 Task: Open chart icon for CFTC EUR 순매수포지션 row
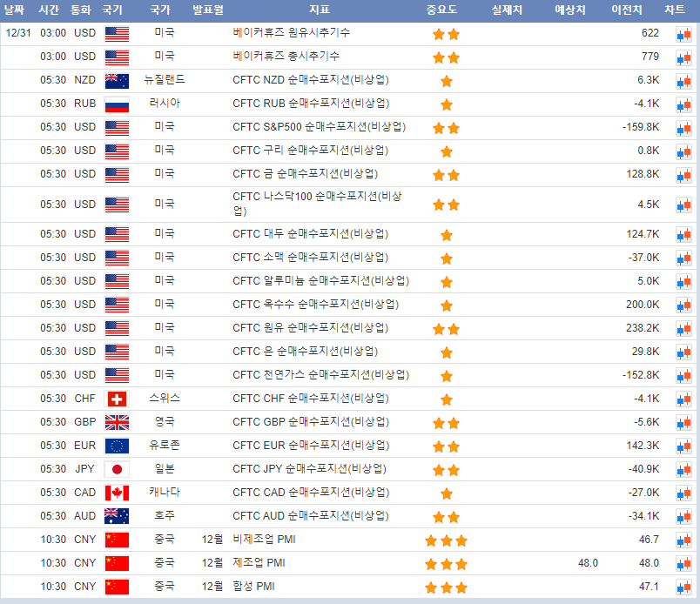(683, 446)
